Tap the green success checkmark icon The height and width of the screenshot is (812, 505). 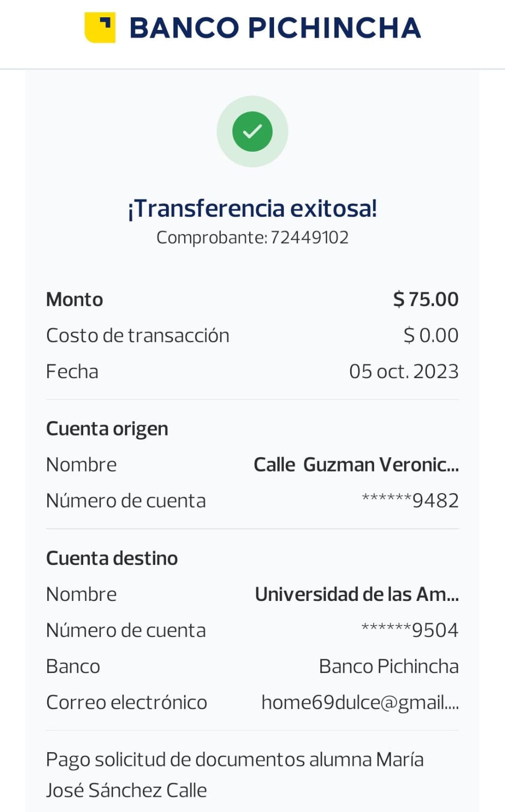point(252,131)
